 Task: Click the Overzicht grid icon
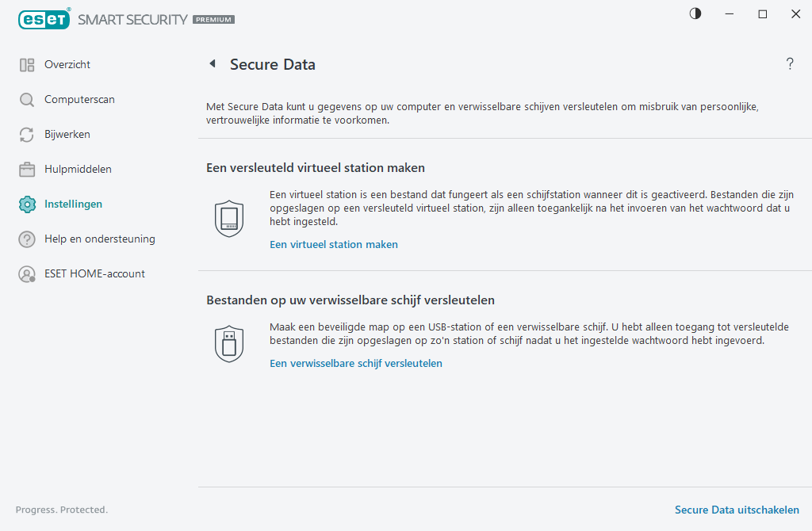(x=25, y=64)
